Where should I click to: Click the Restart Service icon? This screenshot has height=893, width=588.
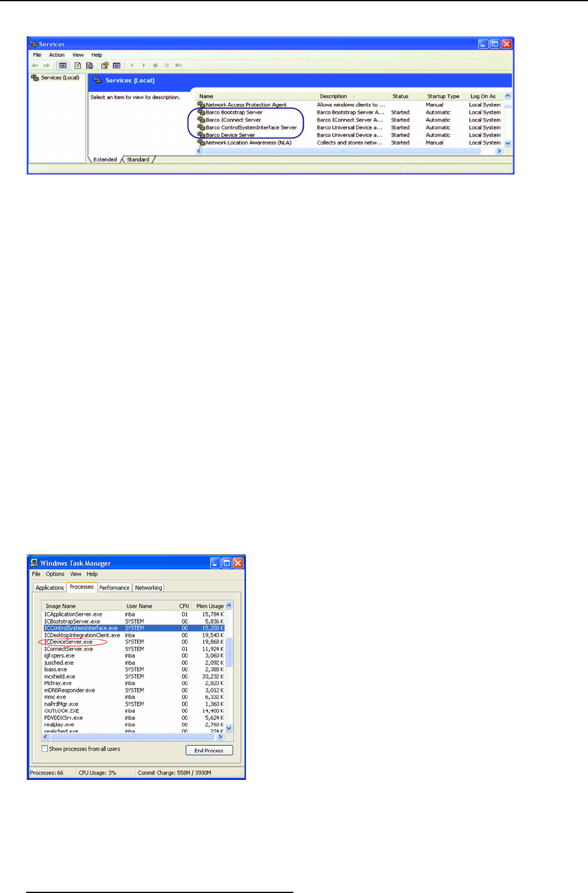pos(179,66)
